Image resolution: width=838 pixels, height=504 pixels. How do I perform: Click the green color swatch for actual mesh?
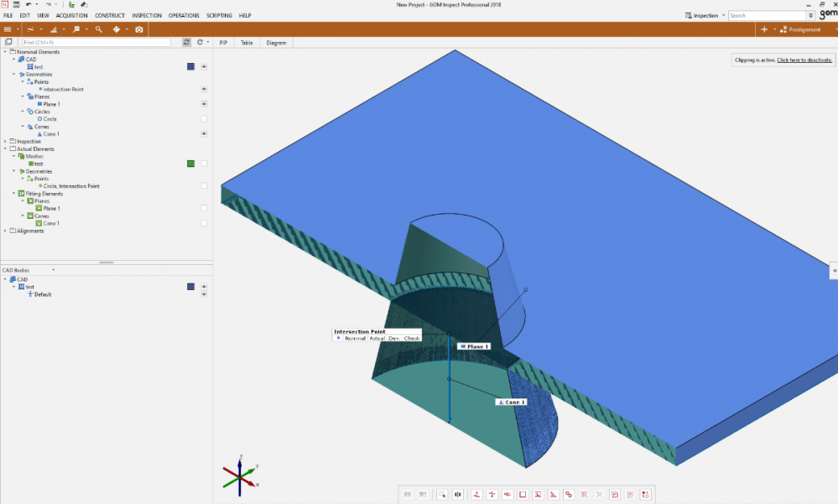click(191, 164)
